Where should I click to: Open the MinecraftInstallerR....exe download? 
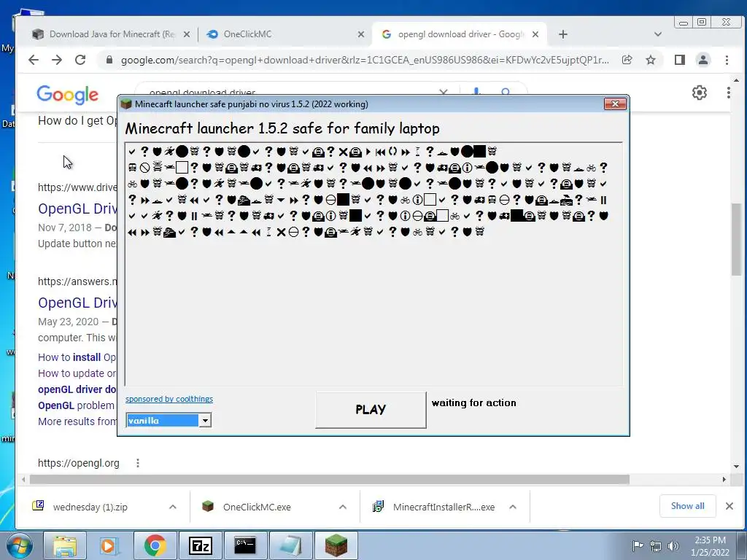tap(444, 507)
